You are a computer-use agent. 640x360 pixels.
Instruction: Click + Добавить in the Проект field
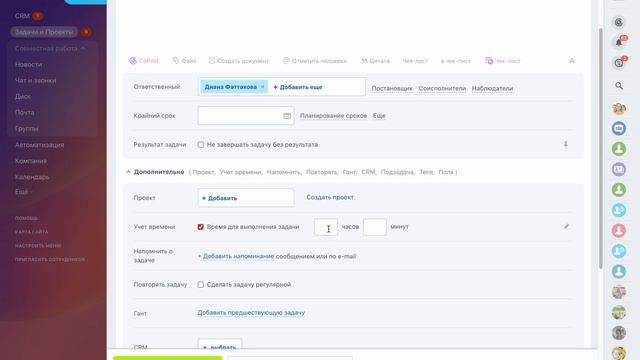(x=220, y=198)
